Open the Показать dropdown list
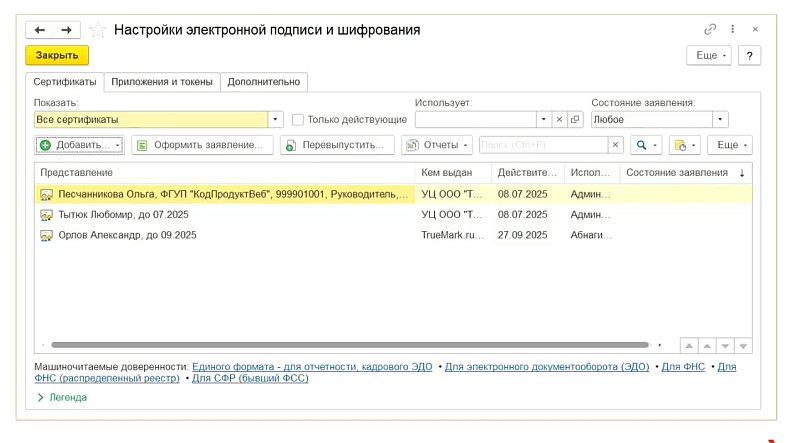This screenshot has width=799, height=443. pyautogui.click(x=275, y=119)
